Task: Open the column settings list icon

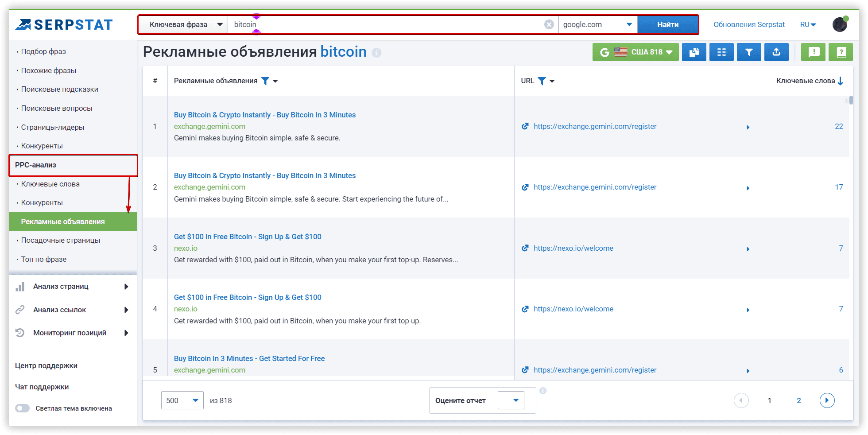Action: (721, 52)
